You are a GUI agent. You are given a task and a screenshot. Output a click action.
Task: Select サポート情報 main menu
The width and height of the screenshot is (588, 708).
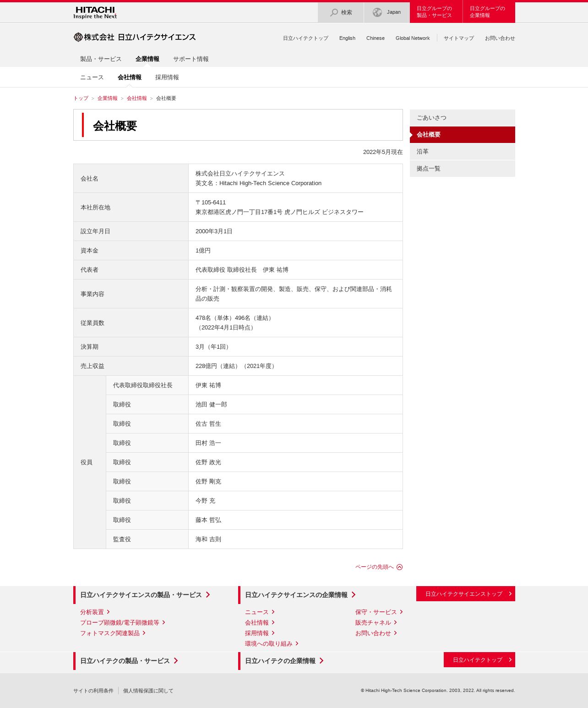191,59
